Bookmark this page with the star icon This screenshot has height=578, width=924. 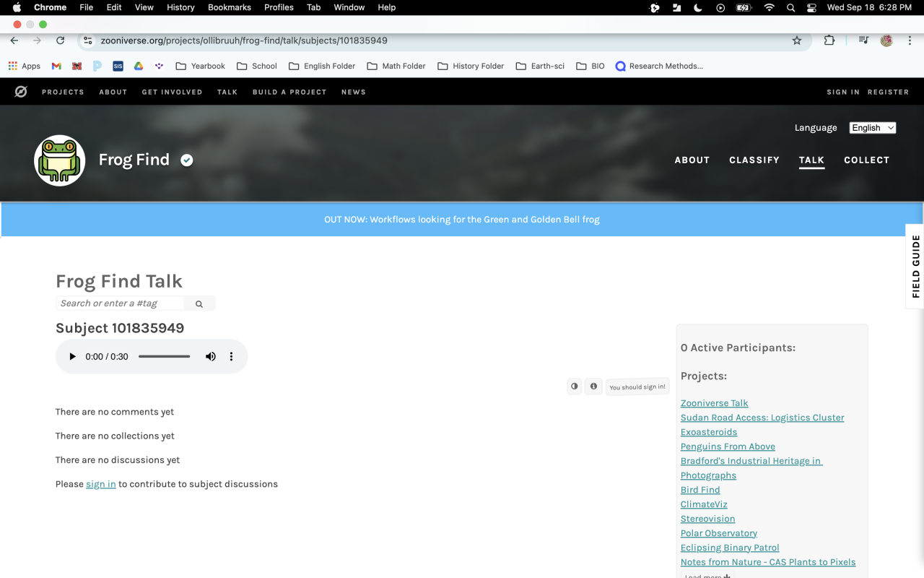[797, 40]
